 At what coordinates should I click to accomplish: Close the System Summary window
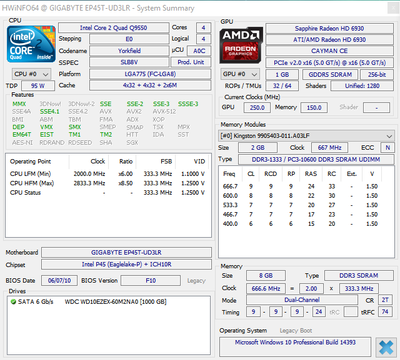point(393,8)
